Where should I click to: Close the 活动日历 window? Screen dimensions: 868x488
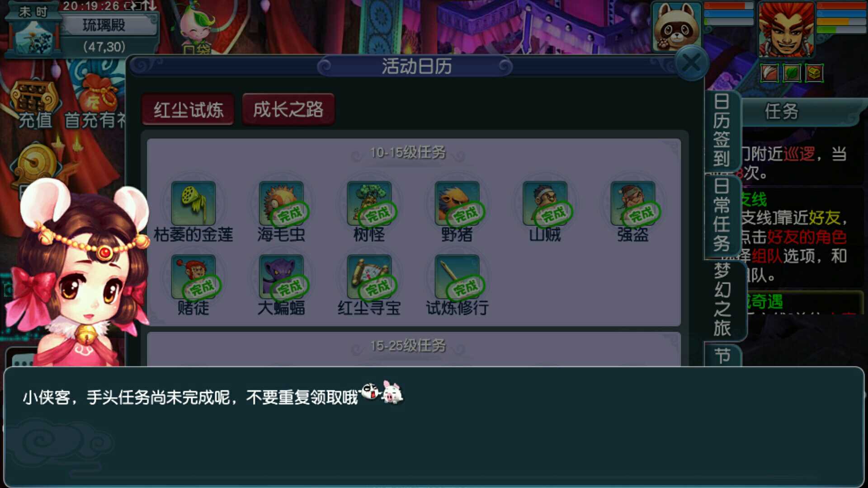point(692,63)
